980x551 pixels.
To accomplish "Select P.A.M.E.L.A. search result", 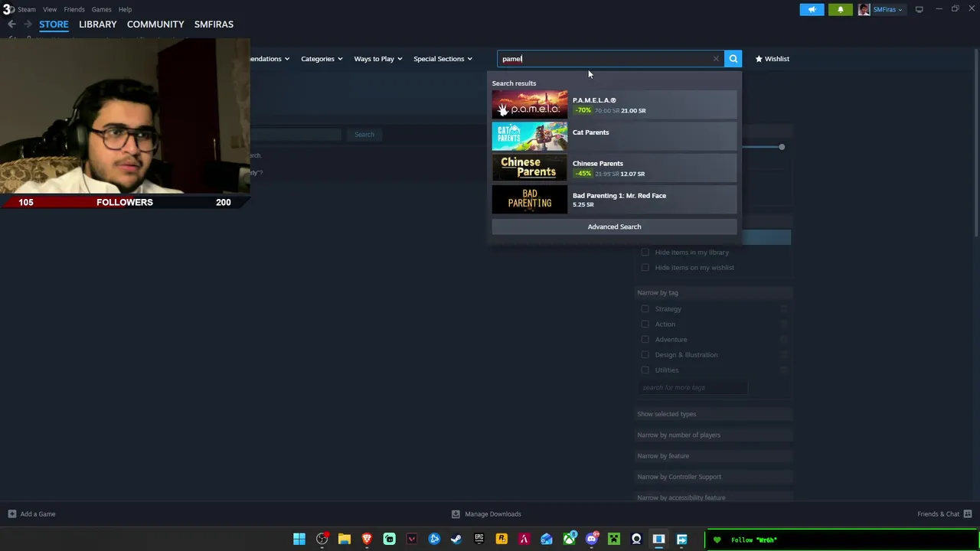I will [x=614, y=105].
